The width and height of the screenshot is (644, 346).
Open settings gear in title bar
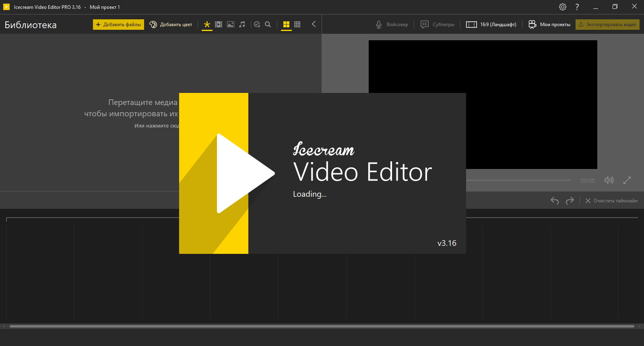[x=563, y=7]
